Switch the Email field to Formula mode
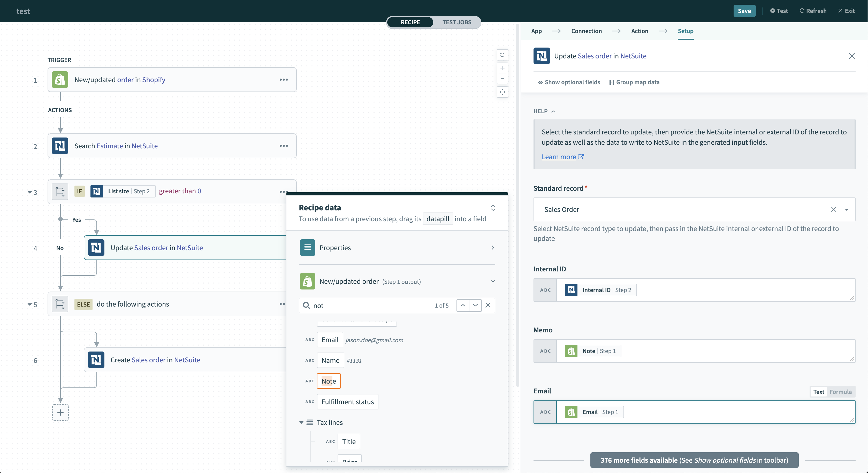Screen dimensions: 868x473 tap(841, 392)
